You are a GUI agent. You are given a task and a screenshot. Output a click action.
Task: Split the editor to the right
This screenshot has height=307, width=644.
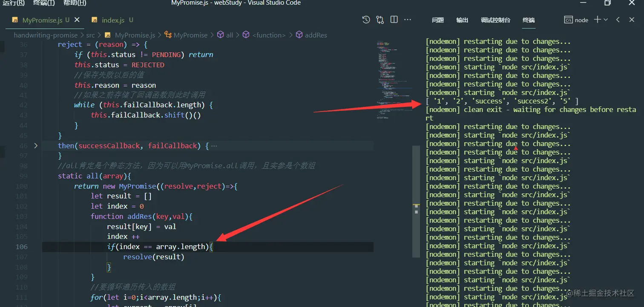(394, 20)
